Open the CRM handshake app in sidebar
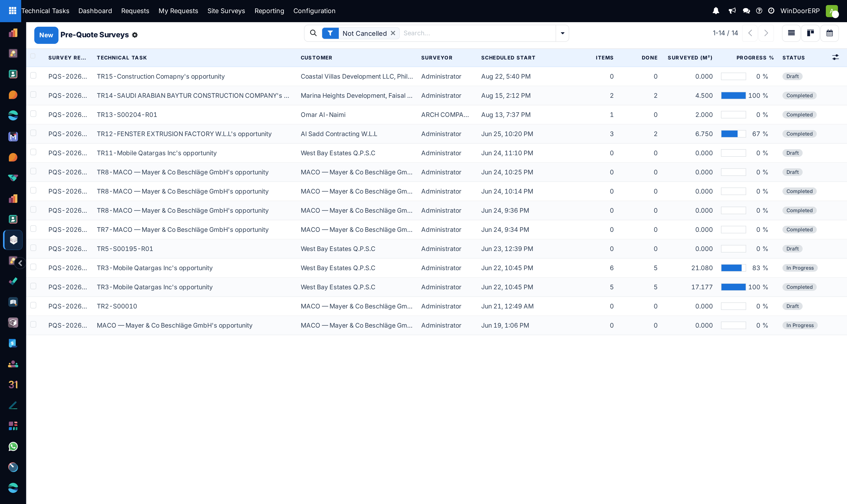 coord(13,178)
